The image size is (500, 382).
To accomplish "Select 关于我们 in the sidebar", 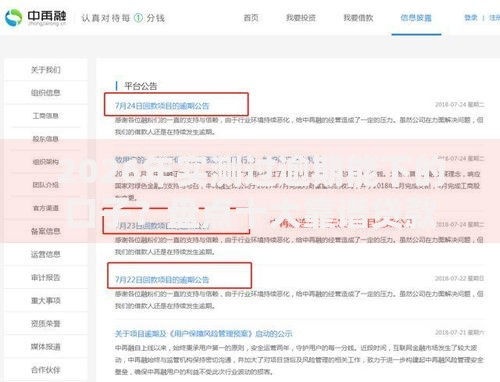I will [46, 70].
